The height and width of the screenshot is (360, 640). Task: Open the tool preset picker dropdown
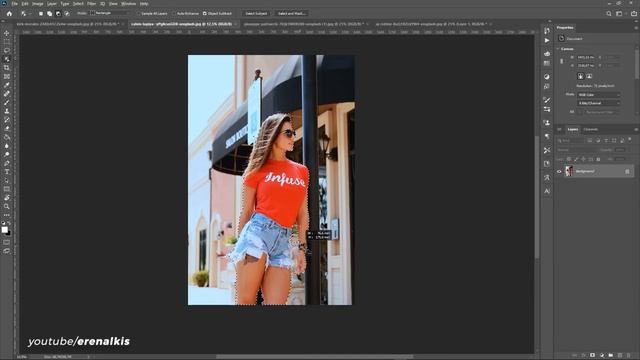pos(25,13)
